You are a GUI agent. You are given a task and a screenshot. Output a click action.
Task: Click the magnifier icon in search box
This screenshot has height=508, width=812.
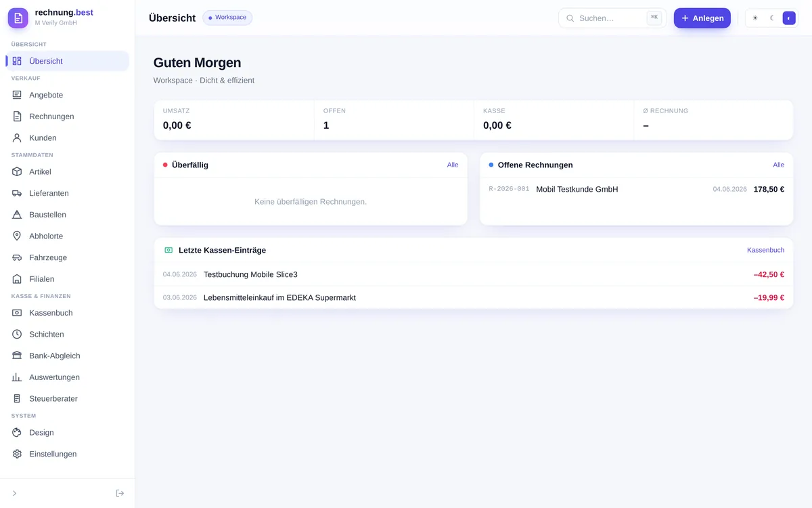click(570, 18)
